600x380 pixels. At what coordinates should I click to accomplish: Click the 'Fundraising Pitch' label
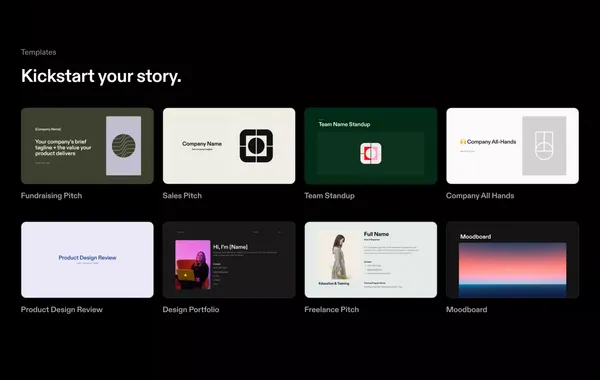click(51, 196)
